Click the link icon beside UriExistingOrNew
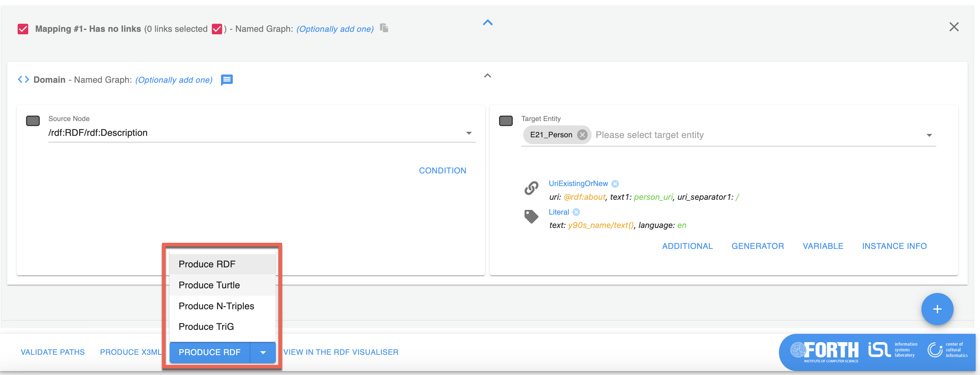Image resolution: width=980 pixels, height=375 pixels. pos(531,188)
